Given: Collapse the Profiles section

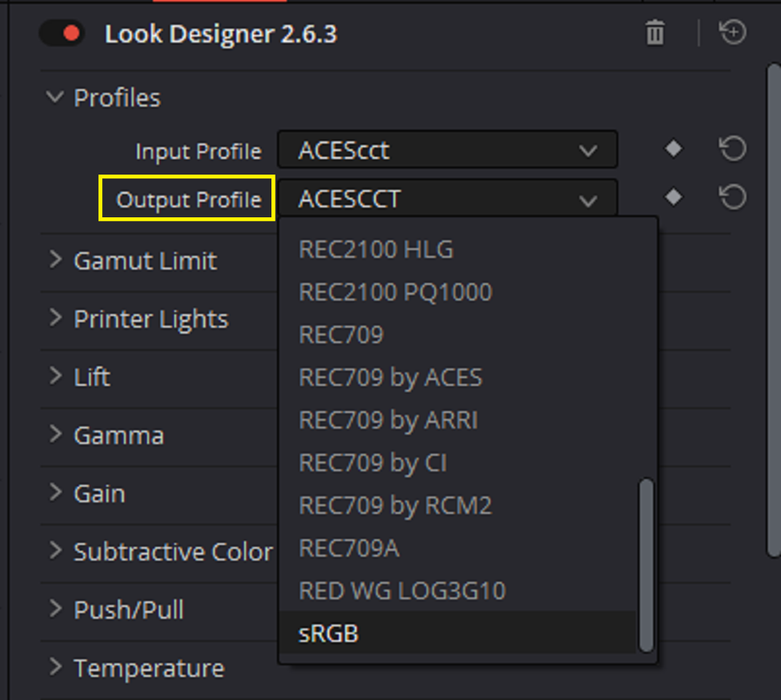Looking at the screenshot, I should pyautogui.click(x=54, y=97).
